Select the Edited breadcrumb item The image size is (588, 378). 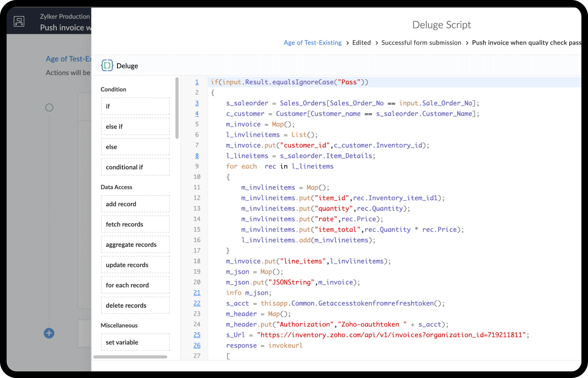361,43
